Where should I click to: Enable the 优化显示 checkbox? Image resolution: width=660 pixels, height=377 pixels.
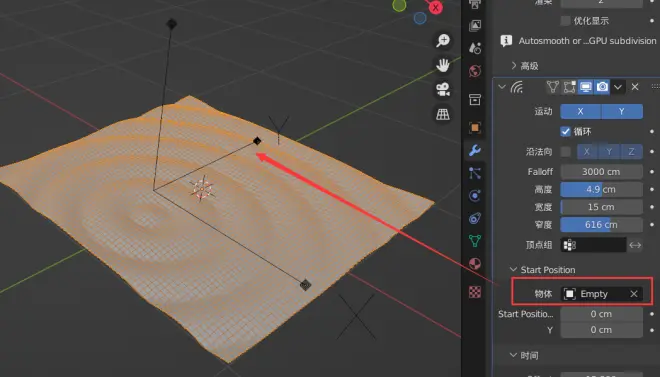(566, 21)
